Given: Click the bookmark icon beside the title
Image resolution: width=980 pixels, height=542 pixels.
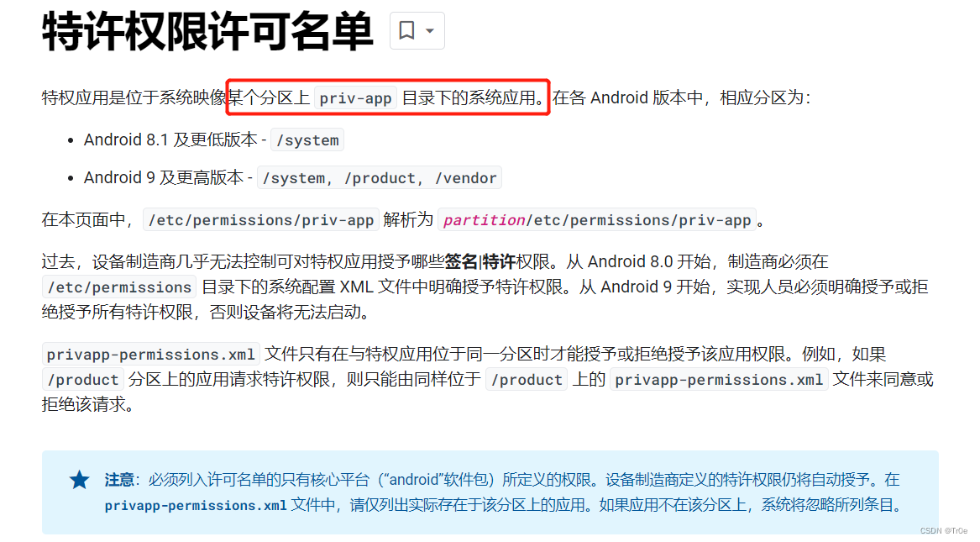Looking at the screenshot, I should 407,30.
